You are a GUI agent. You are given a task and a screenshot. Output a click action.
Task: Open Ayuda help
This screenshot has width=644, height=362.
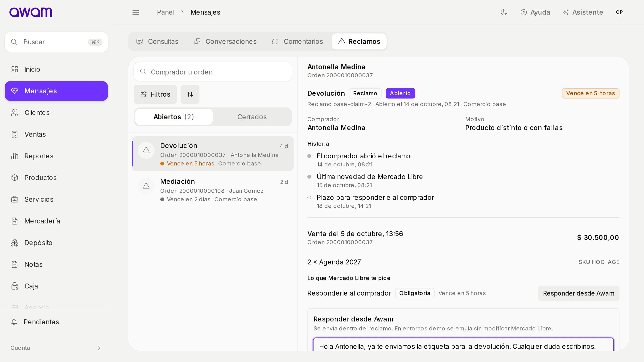535,12
